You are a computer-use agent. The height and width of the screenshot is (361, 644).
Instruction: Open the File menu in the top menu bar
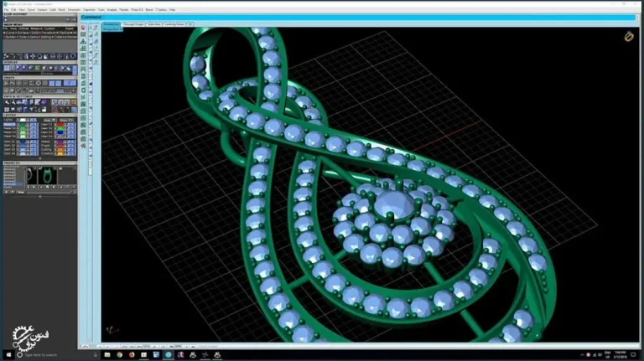click(x=6, y=9)
